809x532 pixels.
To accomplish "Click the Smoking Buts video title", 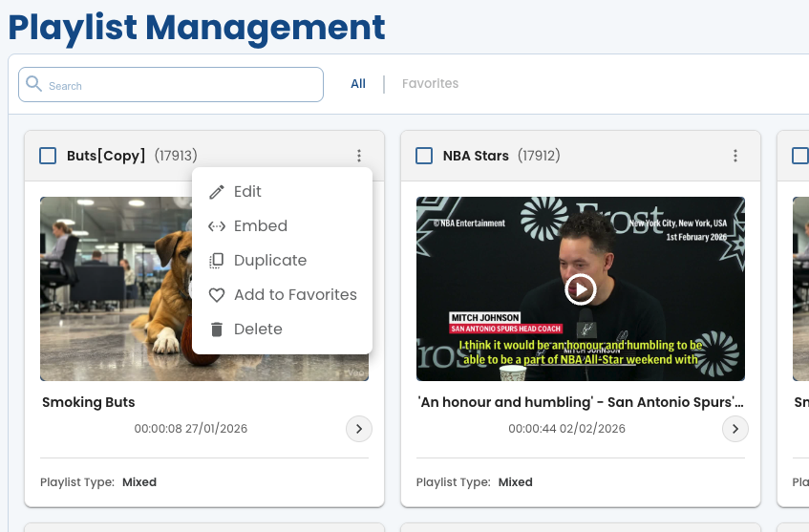I will 88,402.
